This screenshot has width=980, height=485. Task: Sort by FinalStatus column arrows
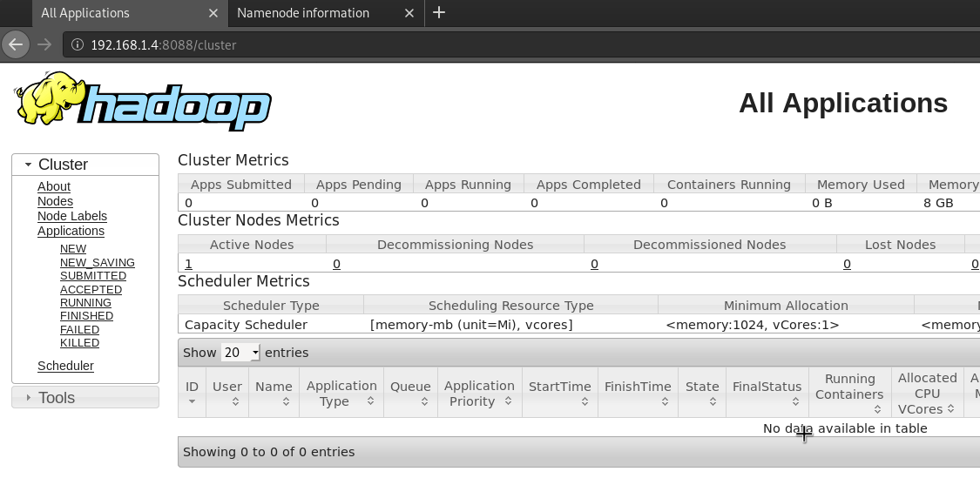[x=796, y=401]
